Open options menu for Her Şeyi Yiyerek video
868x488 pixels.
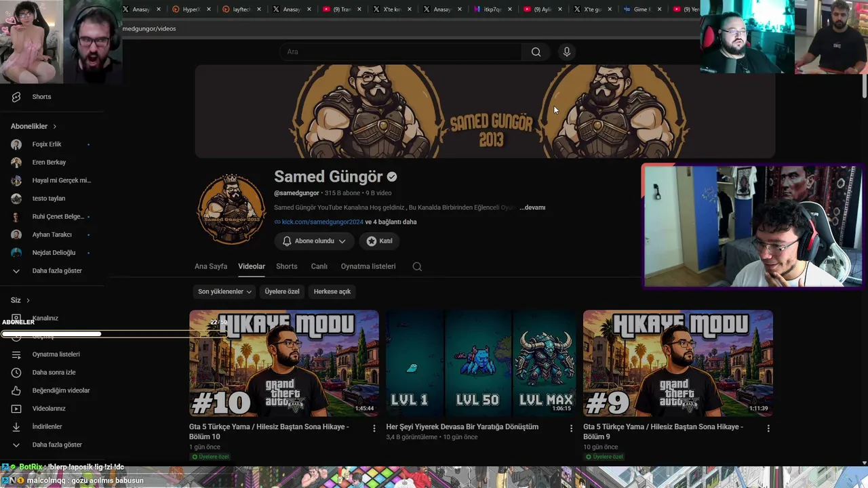coord(571,428)
